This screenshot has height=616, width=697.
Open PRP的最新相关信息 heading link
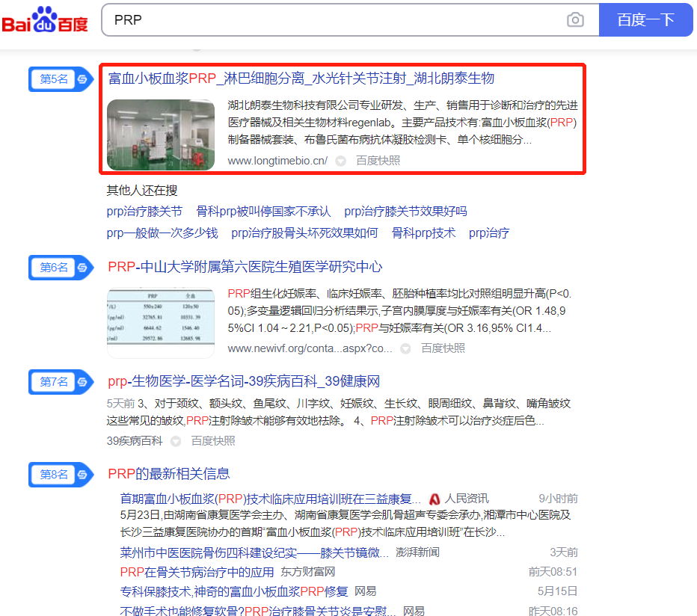pyautogui.click(x=169, y=474)
